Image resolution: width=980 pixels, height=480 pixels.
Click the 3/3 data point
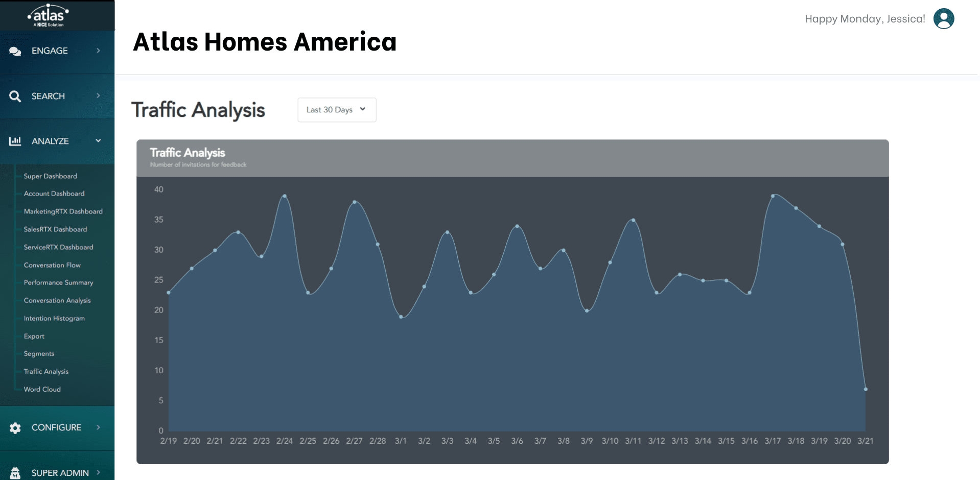click(448, 232)
